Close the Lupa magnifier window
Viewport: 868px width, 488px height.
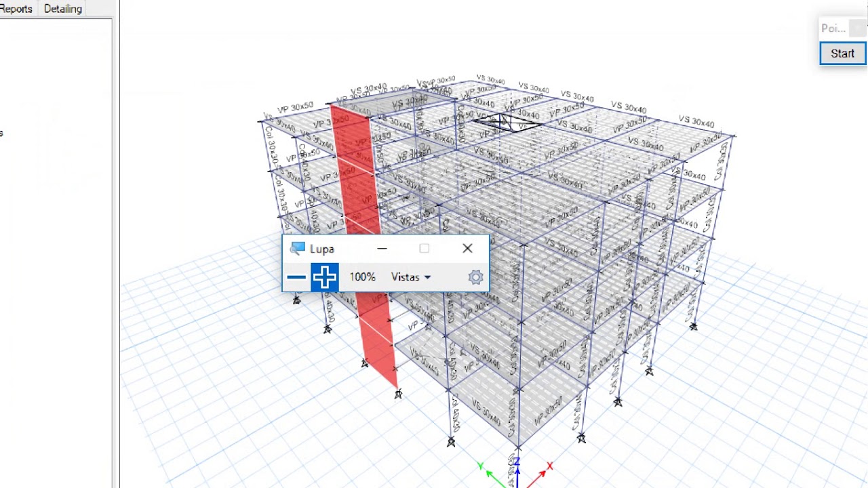pos(467,249)
